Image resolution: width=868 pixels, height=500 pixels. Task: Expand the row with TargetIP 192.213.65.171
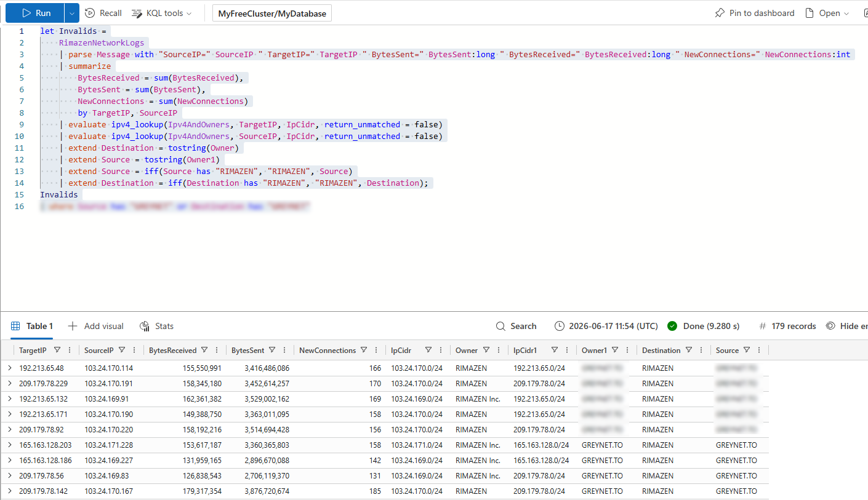click(9, 414)
